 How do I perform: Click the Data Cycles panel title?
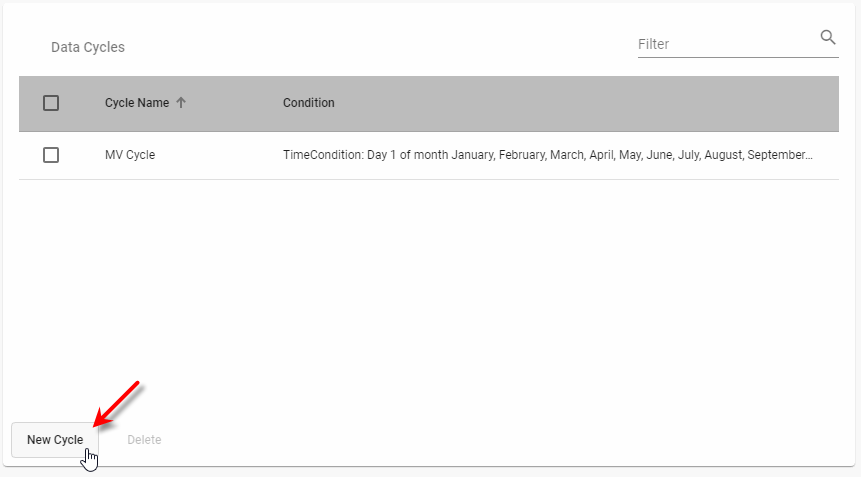point(88,47)
